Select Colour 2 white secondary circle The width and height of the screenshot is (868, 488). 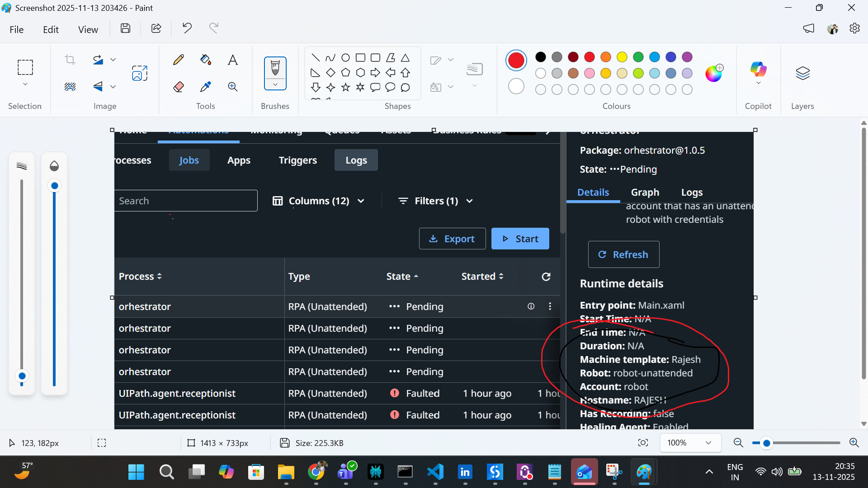pyautogui.click(x=516, y=86)
